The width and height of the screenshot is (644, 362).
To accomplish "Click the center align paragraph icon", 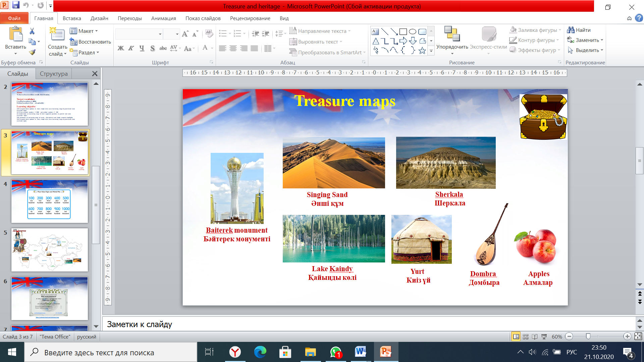I will 233,49.
